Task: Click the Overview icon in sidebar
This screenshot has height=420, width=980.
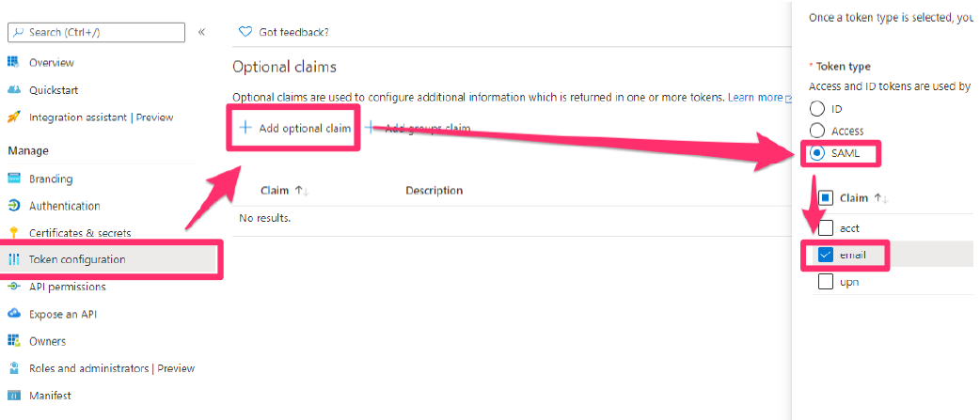Action: pos(14,62)
